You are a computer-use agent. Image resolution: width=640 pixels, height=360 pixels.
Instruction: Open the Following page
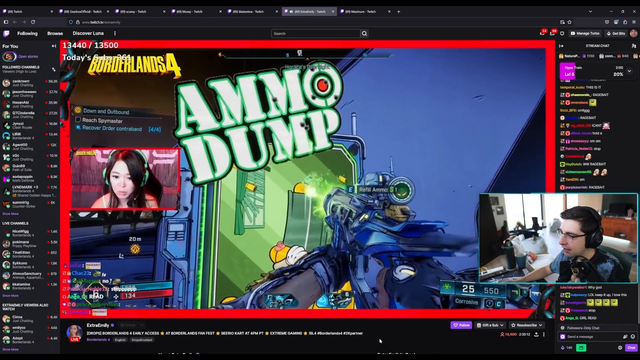pyautogui.click(x=27, y=33)
